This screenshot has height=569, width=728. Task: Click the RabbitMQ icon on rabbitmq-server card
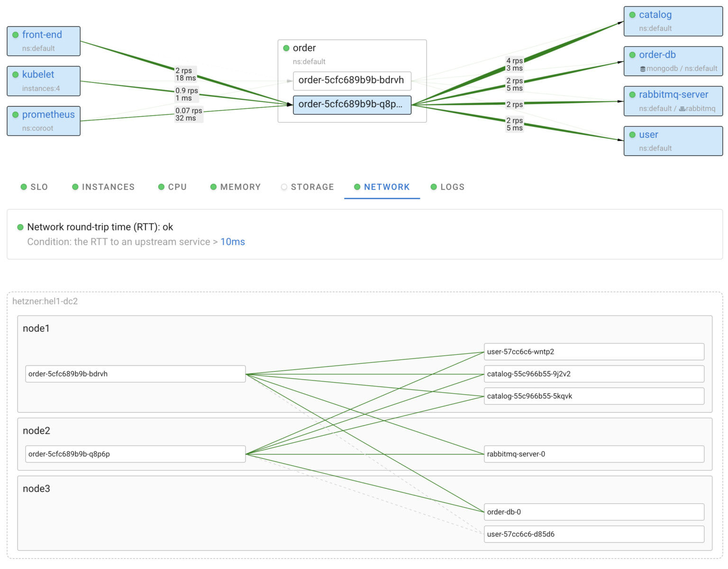click(682, 108)
